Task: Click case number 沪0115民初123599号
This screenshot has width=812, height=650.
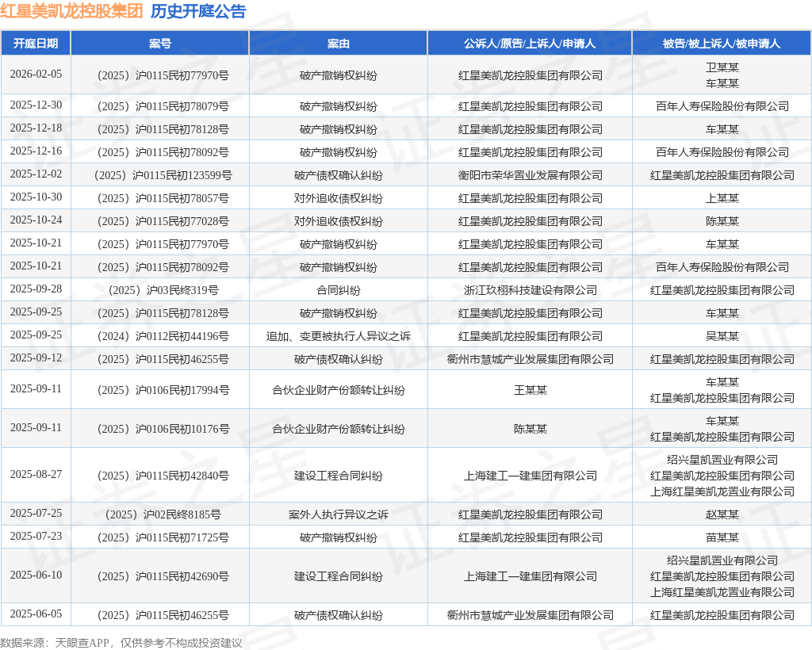Action: 163,175
